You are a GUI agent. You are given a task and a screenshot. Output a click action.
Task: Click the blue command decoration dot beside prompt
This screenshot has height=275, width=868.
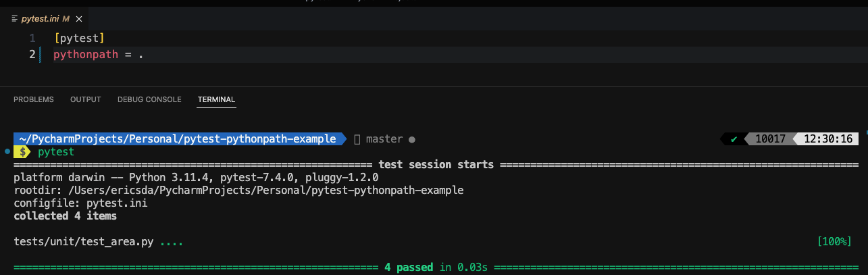click(6, 151)
